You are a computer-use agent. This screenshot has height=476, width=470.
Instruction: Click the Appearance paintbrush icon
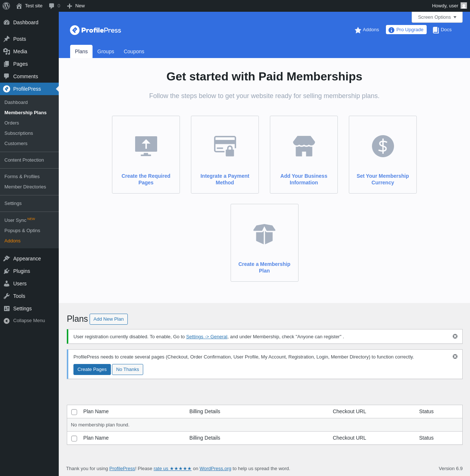7,259
